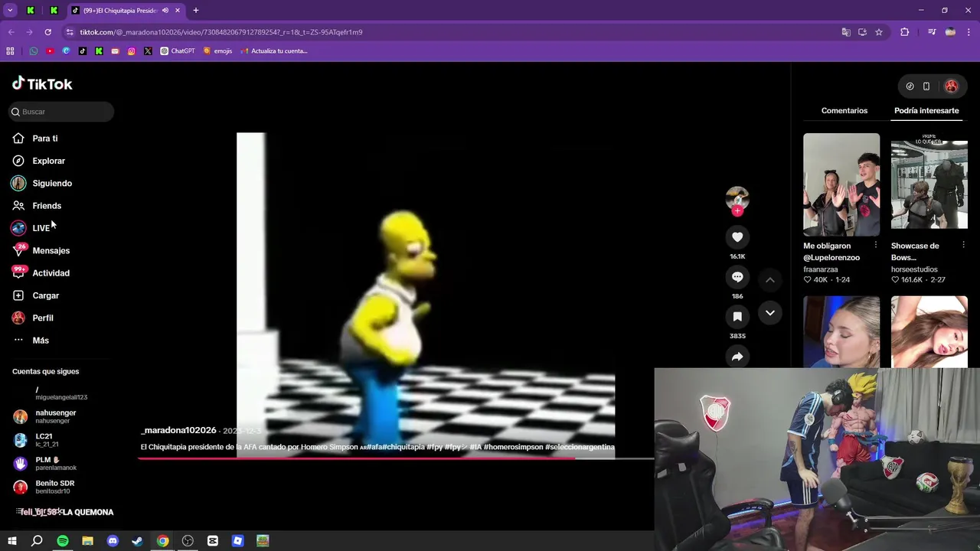Switch to the Comentarios tab
The width and height of the screenshot is (980, 551).
844,111
